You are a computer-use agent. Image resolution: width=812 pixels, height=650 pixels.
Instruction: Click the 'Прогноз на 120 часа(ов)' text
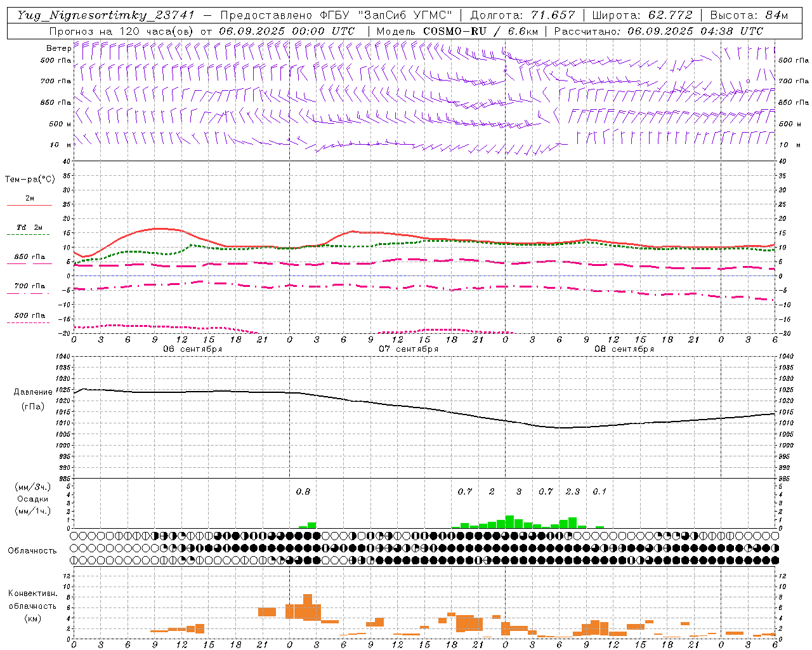122,31
